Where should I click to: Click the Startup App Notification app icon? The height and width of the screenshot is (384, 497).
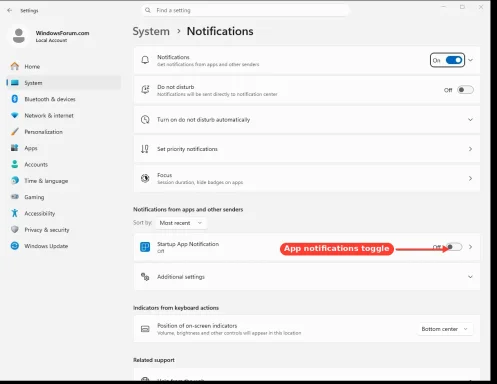145,247
